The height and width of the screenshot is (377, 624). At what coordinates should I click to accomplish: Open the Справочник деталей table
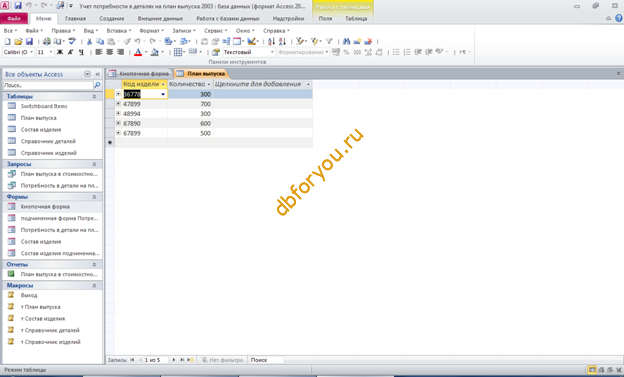(48, 141)
